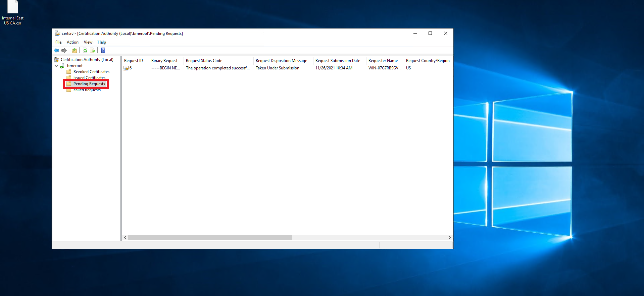Open the Action menu
Image resolution: width=644 pixels, height=296 pixels.
pyautogui.click(x=72, y=42)
